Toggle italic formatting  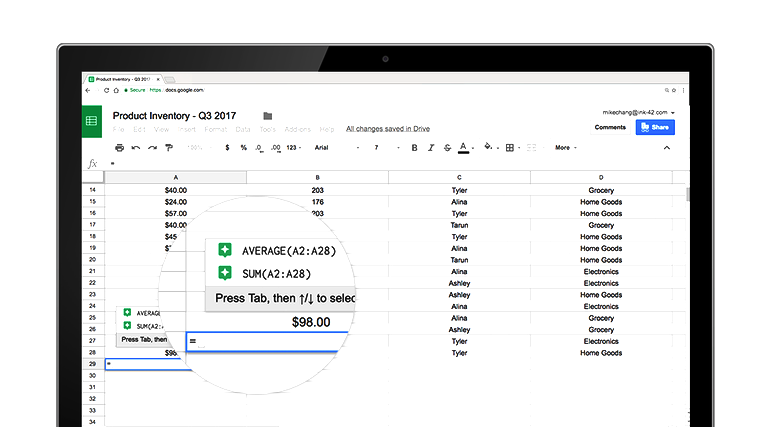[431, 147]
